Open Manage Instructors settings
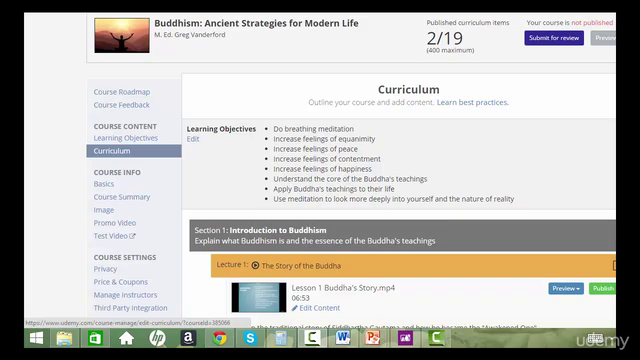 click(x=125, y=295)
